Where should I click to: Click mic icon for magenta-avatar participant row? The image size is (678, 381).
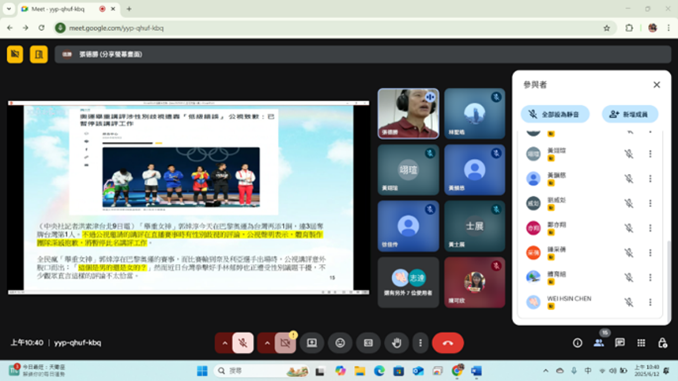(629, 228)
